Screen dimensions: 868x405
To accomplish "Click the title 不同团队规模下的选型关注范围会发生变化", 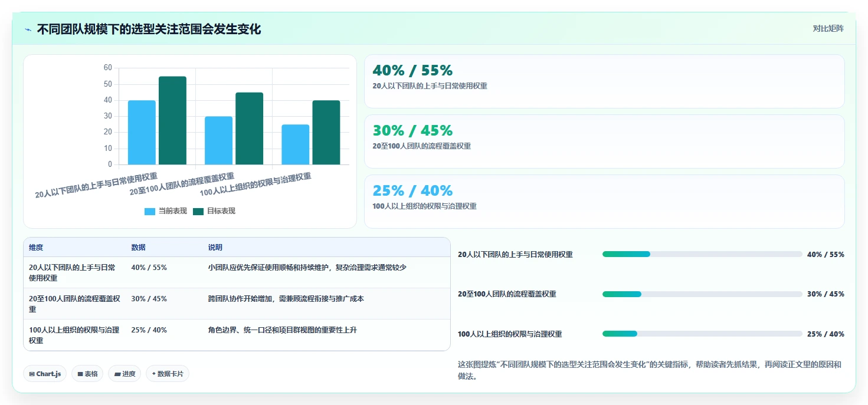I will click(x=149, y=29).
